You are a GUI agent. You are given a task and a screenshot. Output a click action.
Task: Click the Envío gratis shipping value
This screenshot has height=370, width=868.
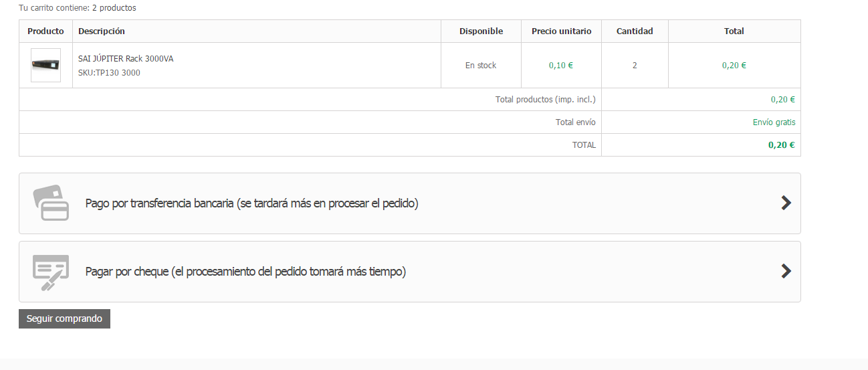click(774, 122)
